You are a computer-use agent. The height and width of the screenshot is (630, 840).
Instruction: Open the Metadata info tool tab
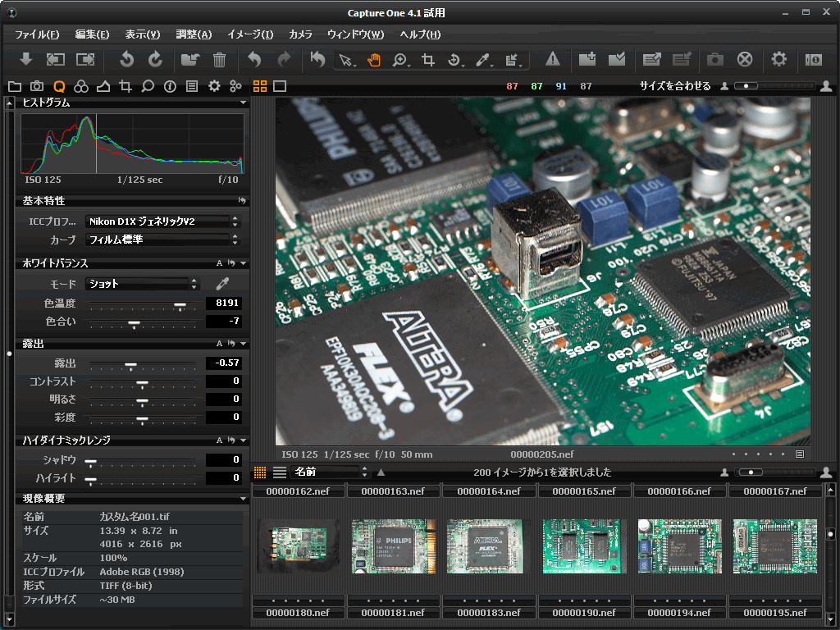tap(170, 86)
